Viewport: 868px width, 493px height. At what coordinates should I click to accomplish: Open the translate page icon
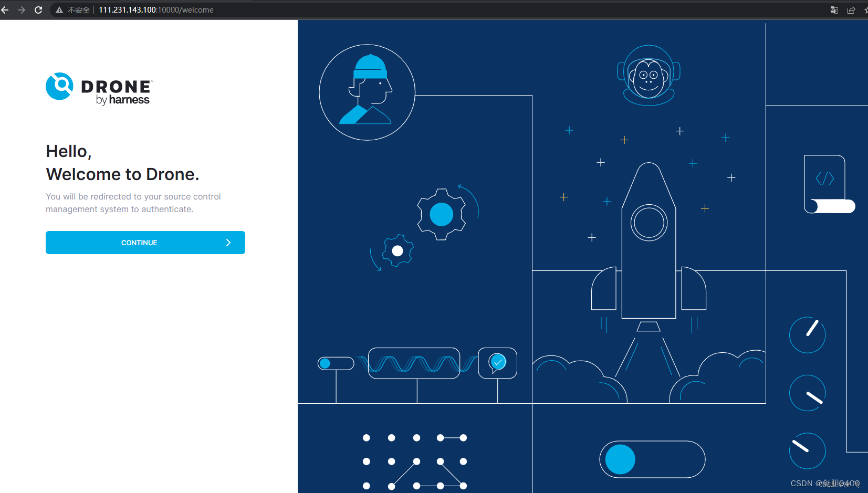pyautogui.click(x=834, y=10)
